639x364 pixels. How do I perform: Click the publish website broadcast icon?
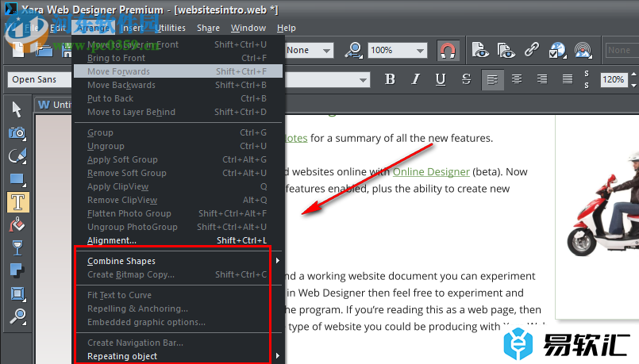(583, 51)
